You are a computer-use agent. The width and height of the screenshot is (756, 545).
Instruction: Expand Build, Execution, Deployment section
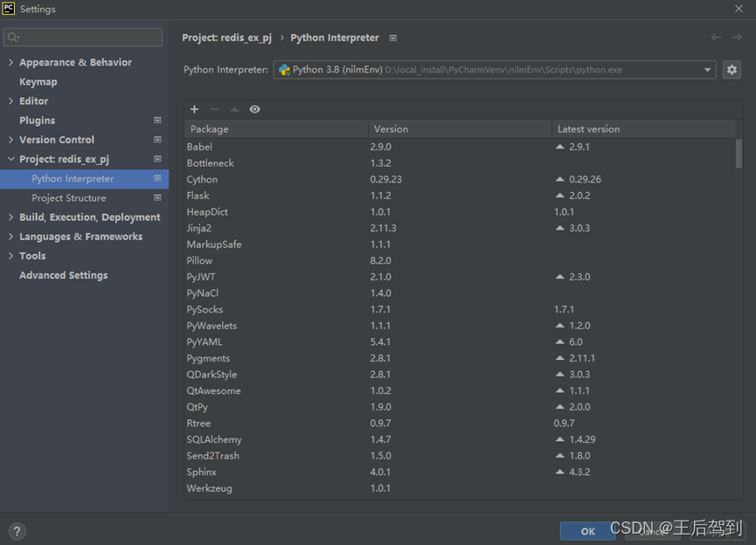click(x=10, y=217)
